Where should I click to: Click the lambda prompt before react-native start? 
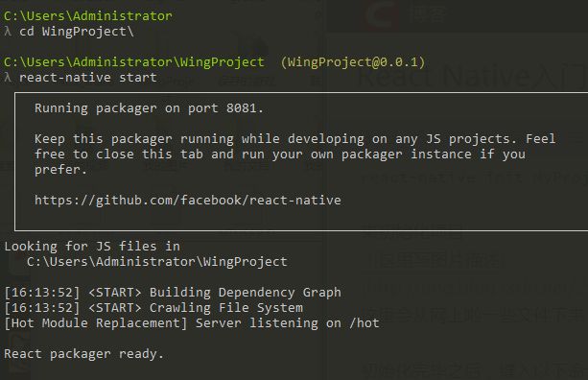[x=8, y=78]
